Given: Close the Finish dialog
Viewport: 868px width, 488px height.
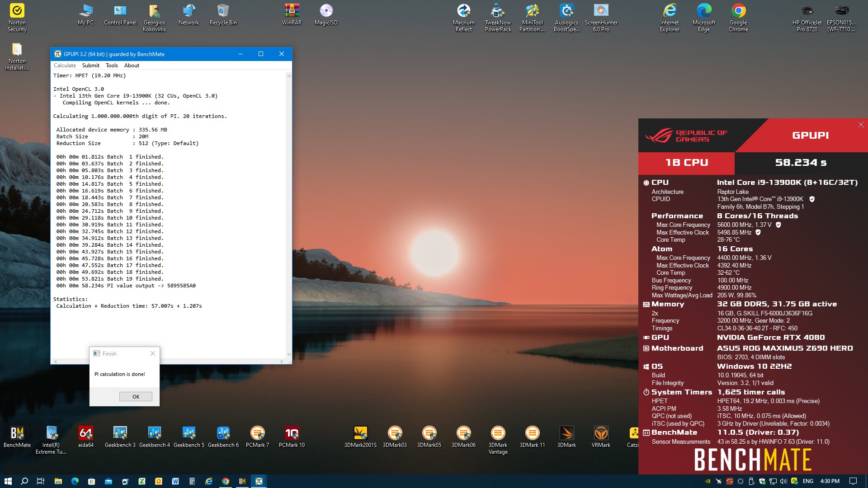Looking at the screenshot, I should [x=153, y=353].
